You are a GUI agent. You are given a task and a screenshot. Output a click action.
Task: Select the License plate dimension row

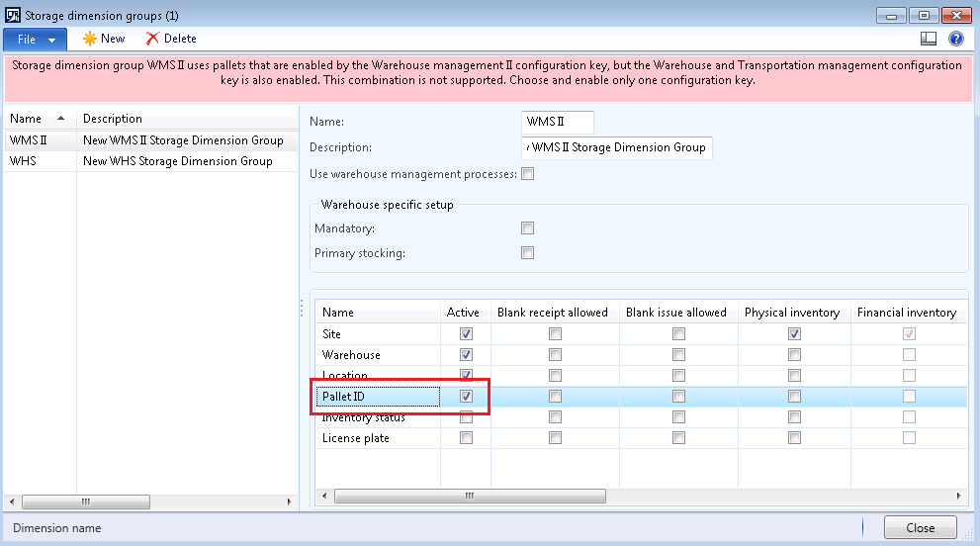tap(356, 438)
